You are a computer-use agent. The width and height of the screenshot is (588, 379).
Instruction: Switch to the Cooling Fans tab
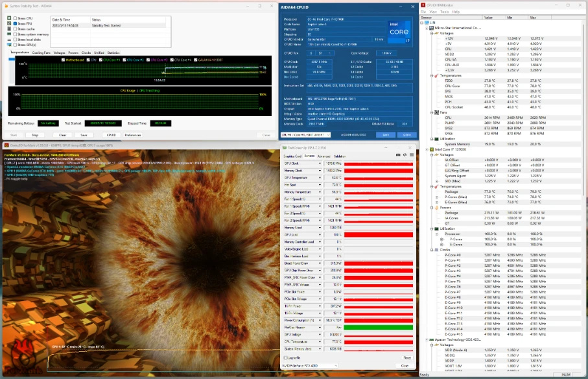(41, 53)
